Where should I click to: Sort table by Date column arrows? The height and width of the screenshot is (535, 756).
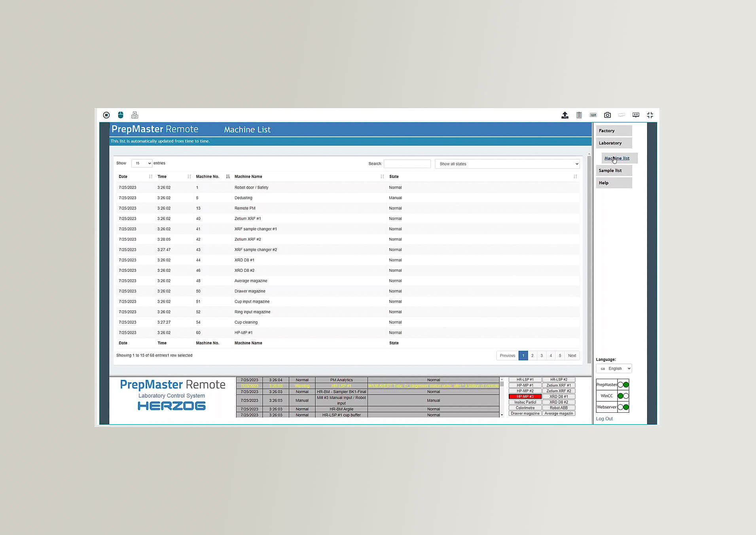pos(151,176)
